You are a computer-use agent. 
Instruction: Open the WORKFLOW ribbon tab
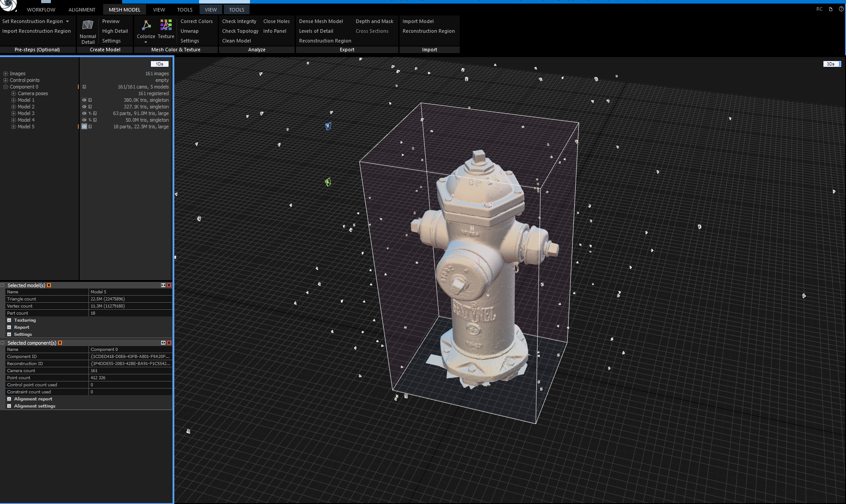pyautogui.click(x=41, y=10)
